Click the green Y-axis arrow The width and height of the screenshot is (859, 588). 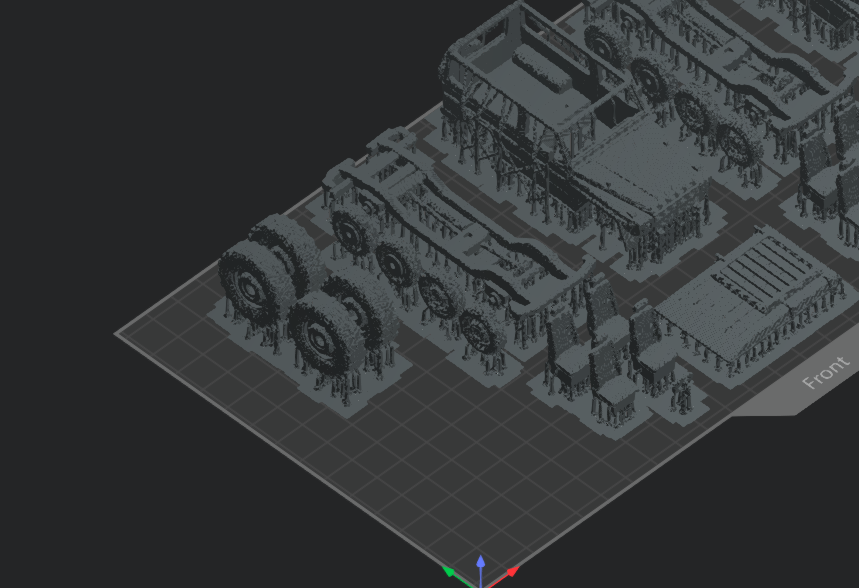[x=450, y=573]
